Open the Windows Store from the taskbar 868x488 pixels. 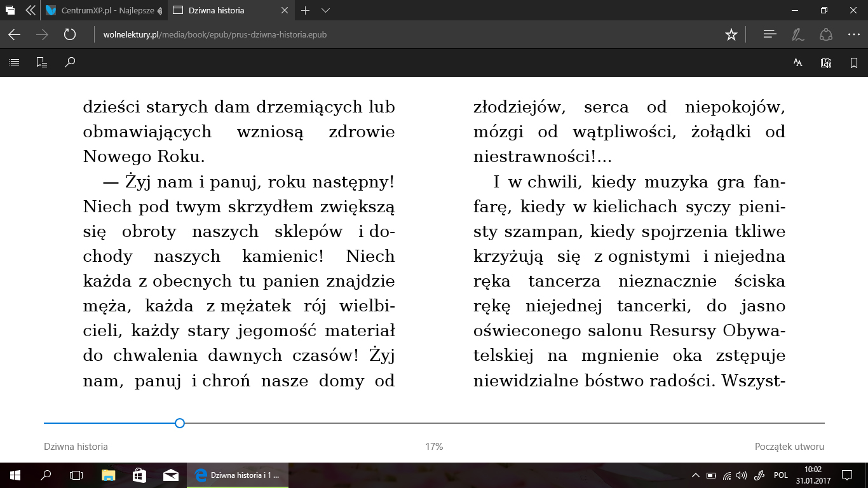pos(139,475)
